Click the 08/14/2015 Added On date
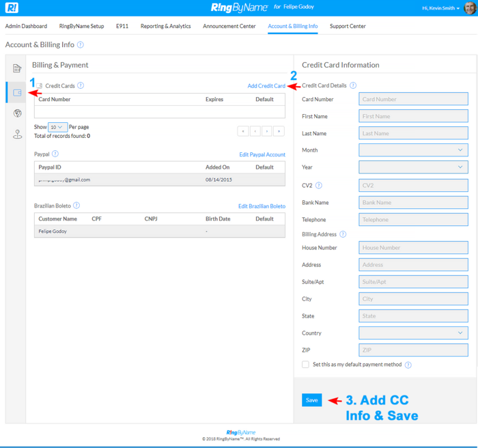This screenshot has height=448, width=478. 219,180
